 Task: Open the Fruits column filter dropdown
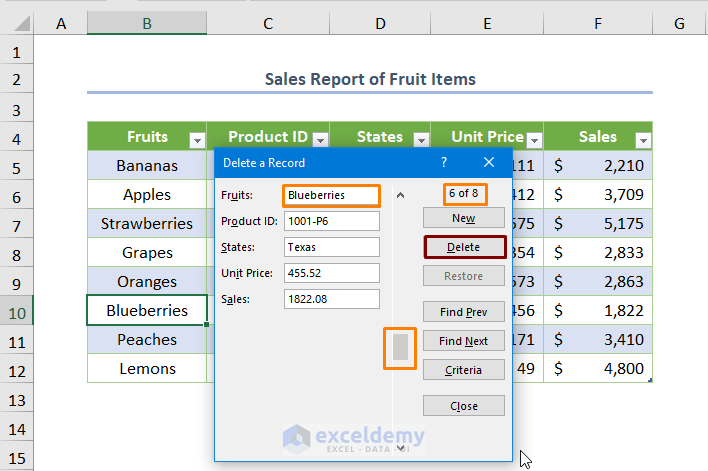[x=197, y=141]
